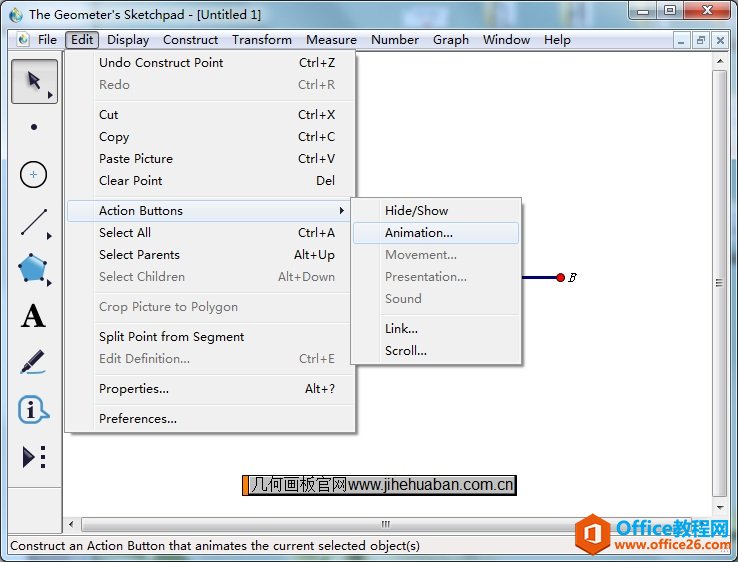Viewport: 738px width, 562px height.
Task: Close the Edit menu
Action: point(82,40)
